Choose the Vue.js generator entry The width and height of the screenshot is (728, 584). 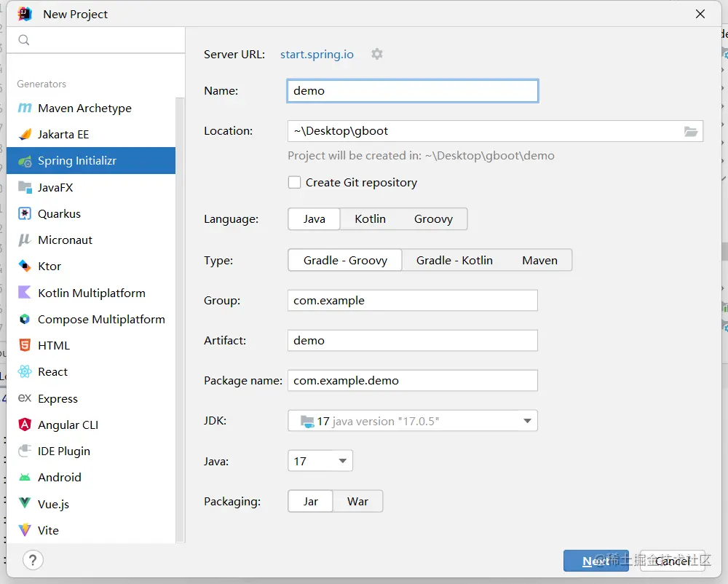[53, 504]
